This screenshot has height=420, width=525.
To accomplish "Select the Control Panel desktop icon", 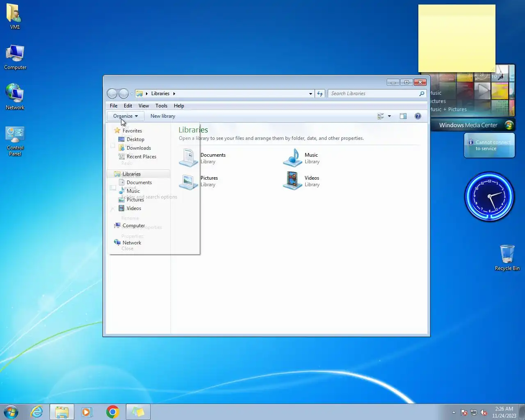I will (15, 141).
